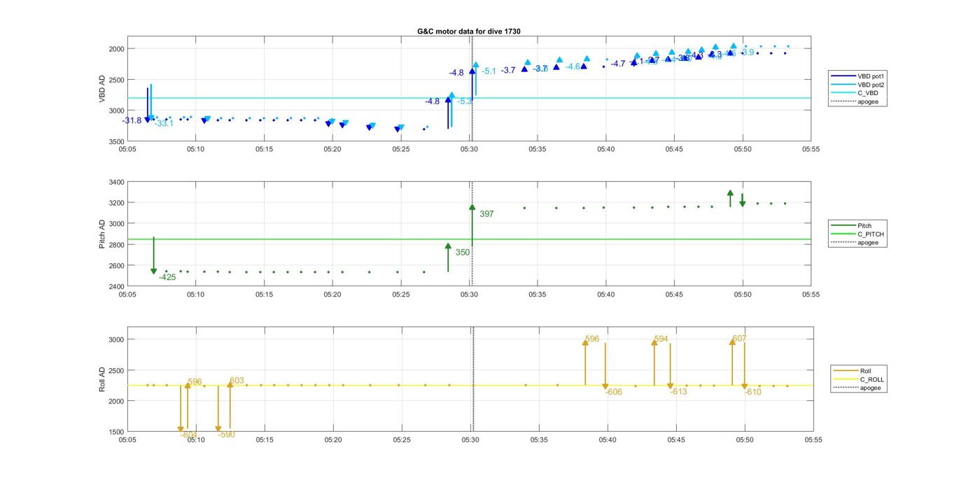The width and height of the screenshot is (980, 485).
Task: Select the 'Roll AD' y-axis label
Action: [102, 379]
